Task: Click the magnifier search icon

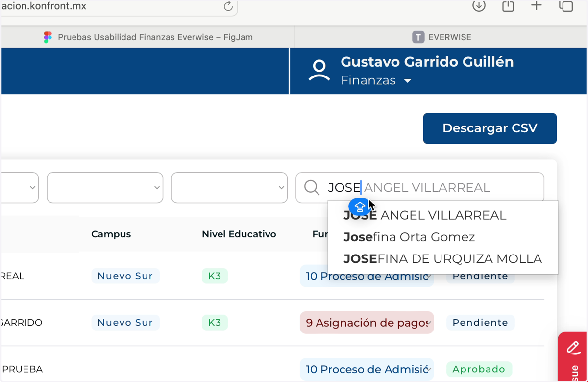Action: click(x=312, y=187)
